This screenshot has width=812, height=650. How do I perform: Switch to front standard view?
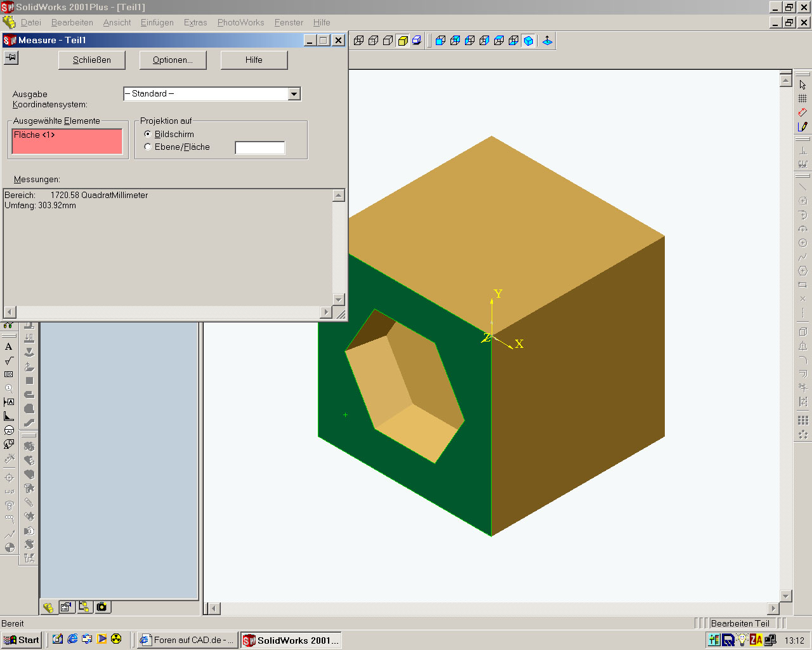click(x=440, y=41)
